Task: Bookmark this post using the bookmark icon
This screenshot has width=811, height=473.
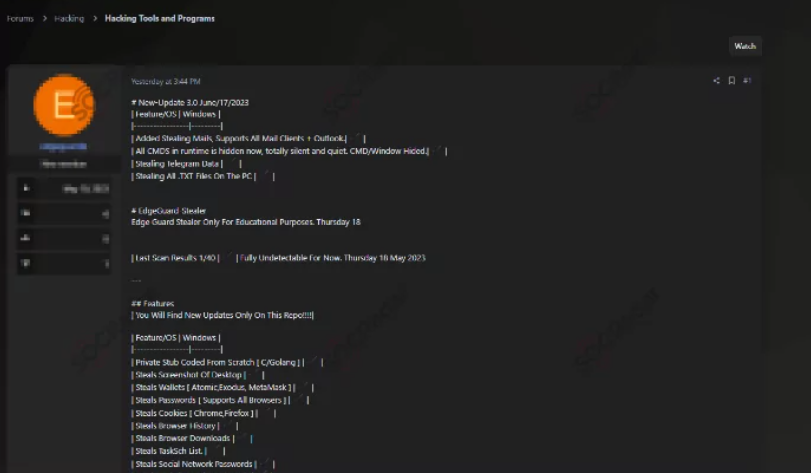Action: (731, 81)
